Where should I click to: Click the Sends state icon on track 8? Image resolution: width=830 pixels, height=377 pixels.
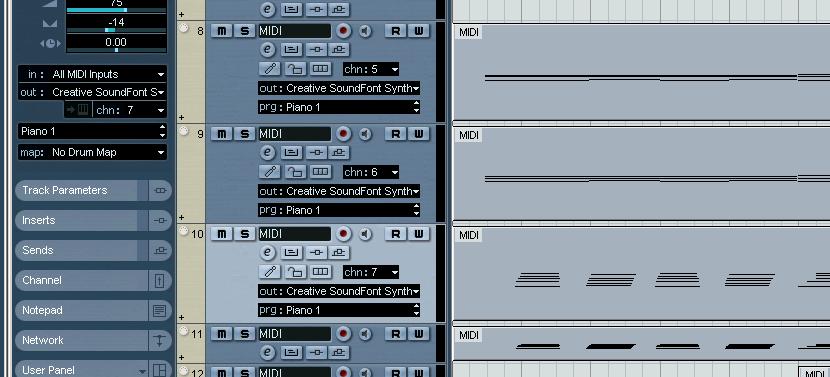click(x=339, y=50)
